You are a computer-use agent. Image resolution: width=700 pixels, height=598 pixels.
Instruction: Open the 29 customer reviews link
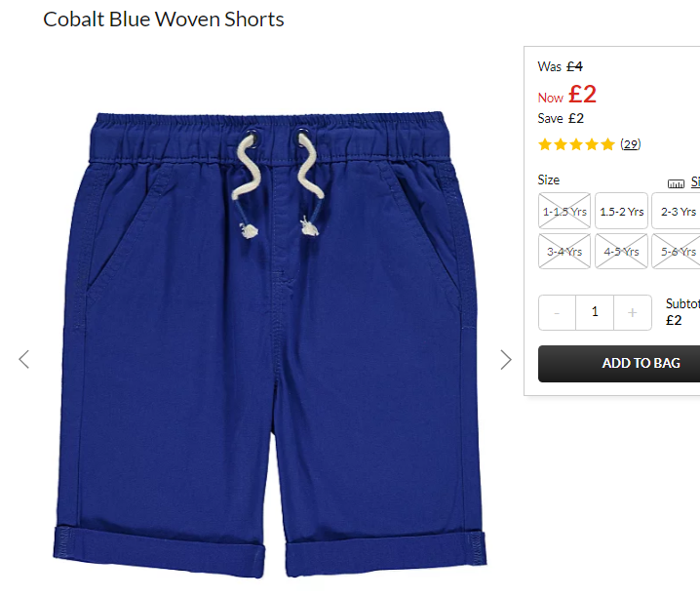tap(631, 144)
